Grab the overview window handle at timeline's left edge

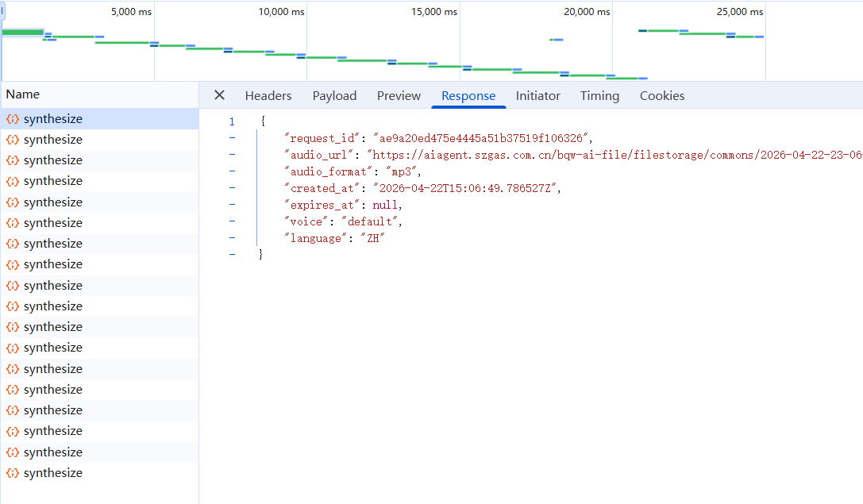[2, 11]
